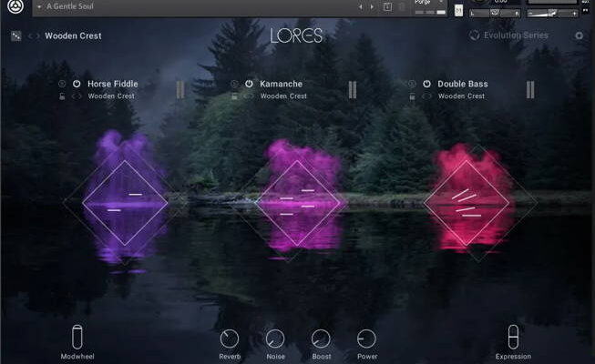Open the 'A Gentle Soul' preset dropdown
Viewport: 595px width, 364px height.
pyautogui.click(x=39, y=6)
